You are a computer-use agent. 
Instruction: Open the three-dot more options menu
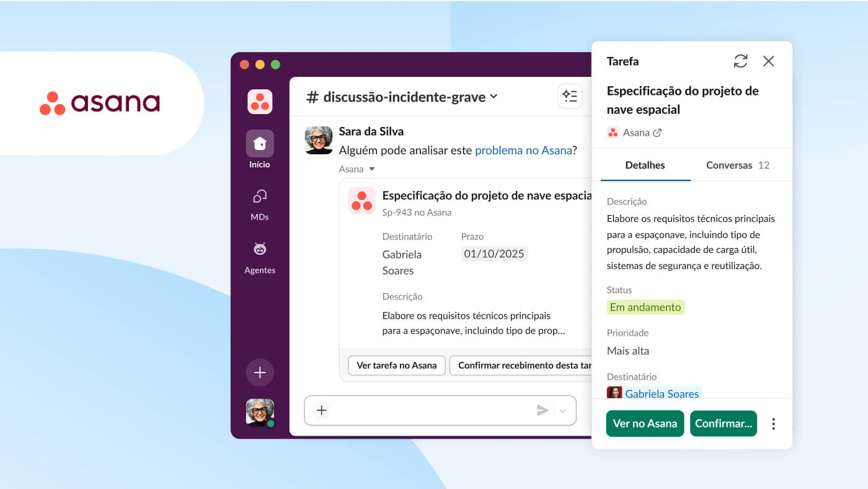773,424
